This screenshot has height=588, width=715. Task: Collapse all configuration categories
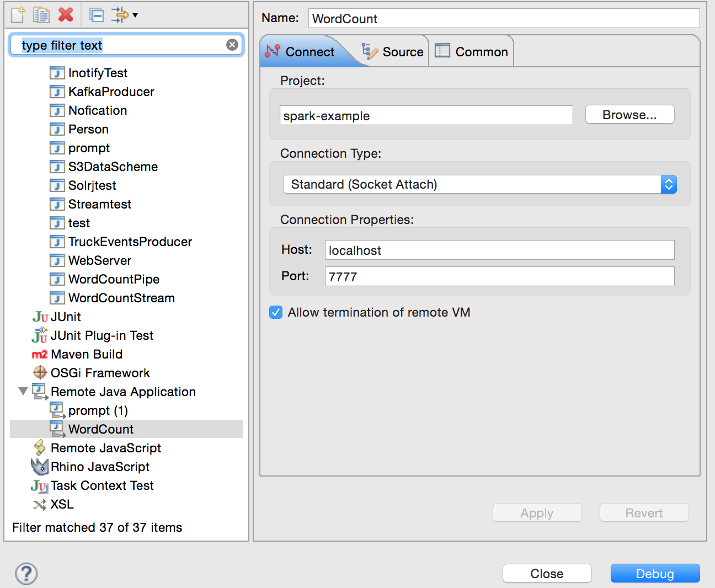point(97,15)
